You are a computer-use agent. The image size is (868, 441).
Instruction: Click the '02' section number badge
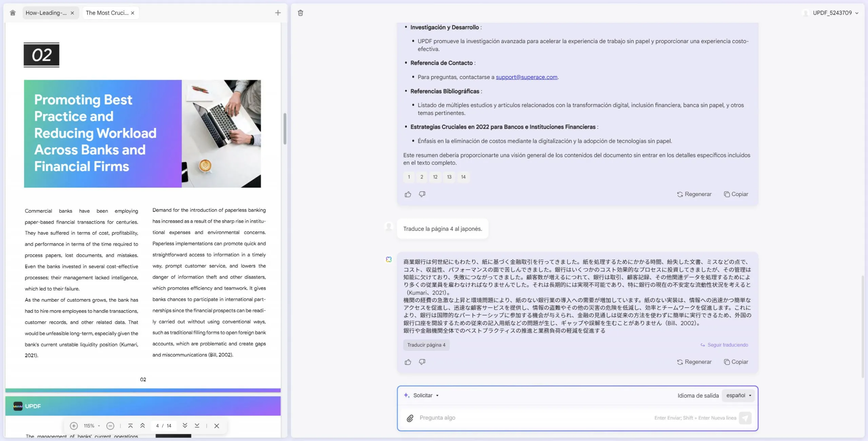click(x=41, y=55)
